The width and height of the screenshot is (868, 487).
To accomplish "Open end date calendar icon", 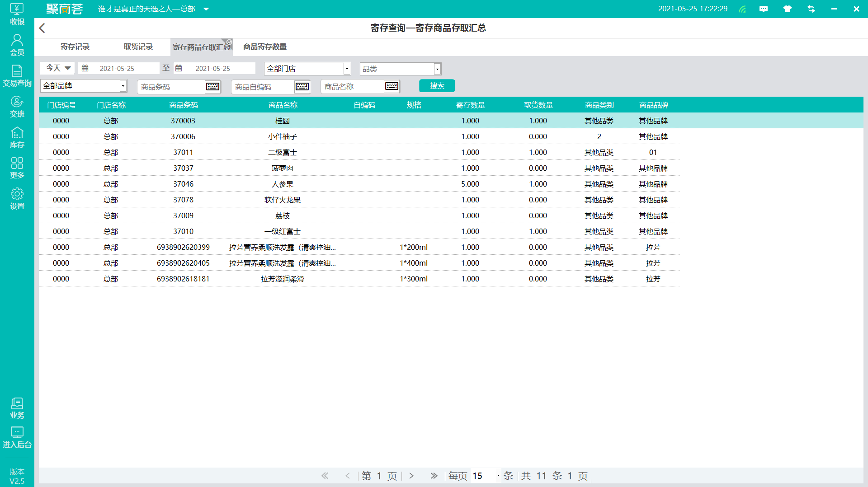I will coord(179,68).
